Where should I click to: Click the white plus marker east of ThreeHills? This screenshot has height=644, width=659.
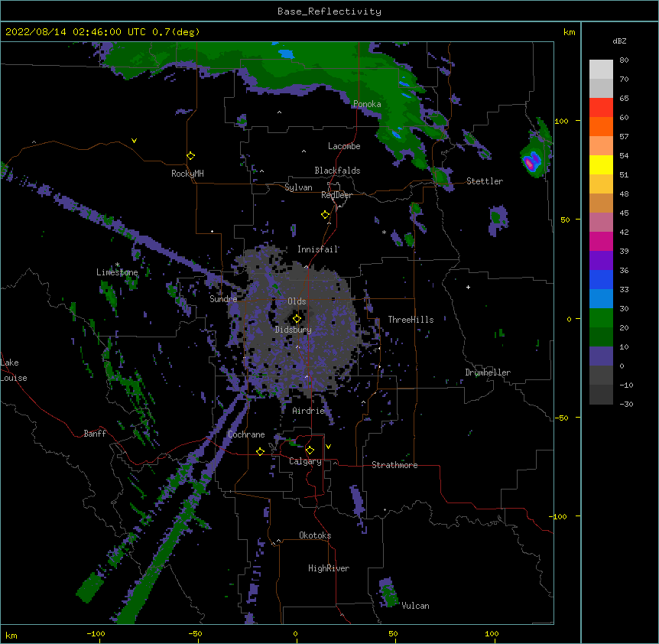(x=468, y=287)
